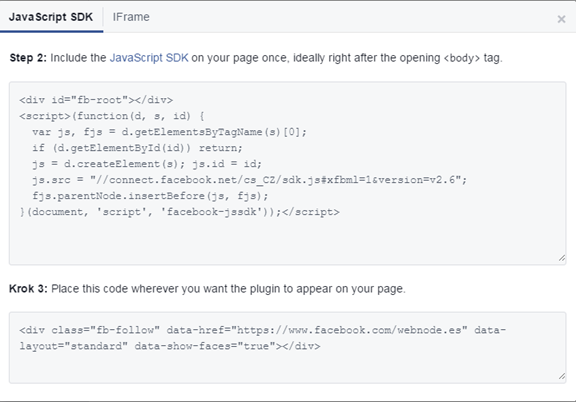Click the '<div id="fb-root"></div>' line
The width and height of the screenshot is (576, 402).
[x=96, y=100]
